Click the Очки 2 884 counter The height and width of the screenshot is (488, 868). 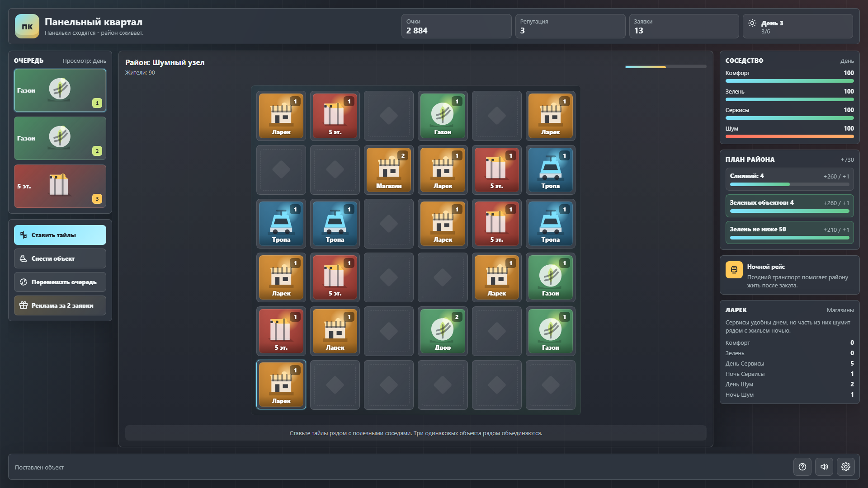pos(456,26)
